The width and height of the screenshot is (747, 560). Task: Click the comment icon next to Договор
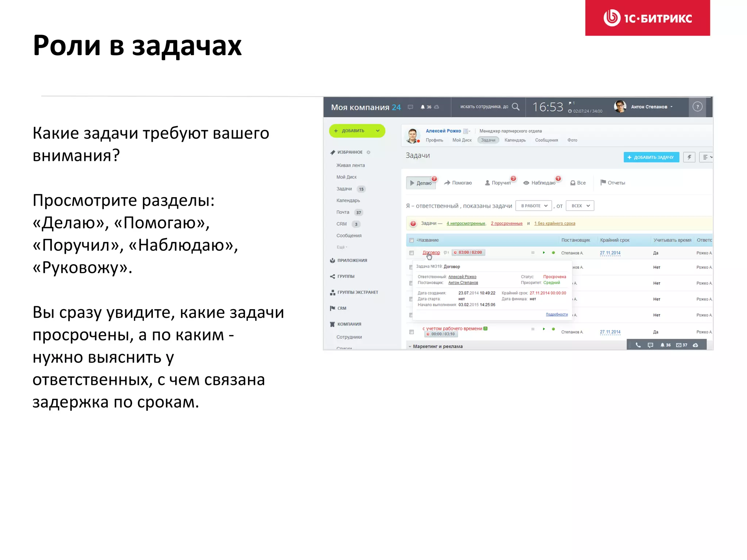[446, 253]
